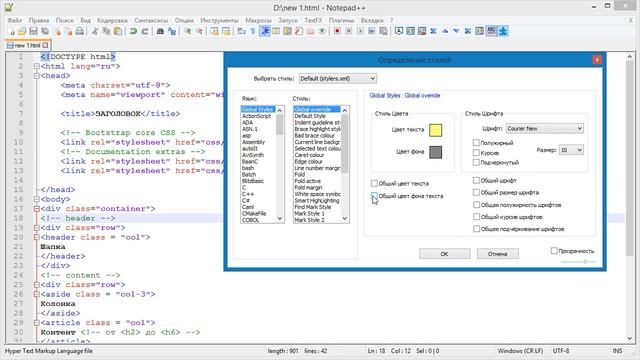The width and height of the screenshot is (640, 360).
Task: Click the Replace toolbar icon
Action: pyautogui.click(x=172, y=31)
